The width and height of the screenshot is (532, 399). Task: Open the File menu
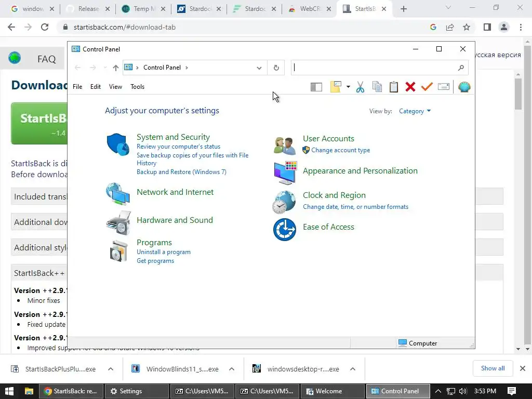(77, 87)
